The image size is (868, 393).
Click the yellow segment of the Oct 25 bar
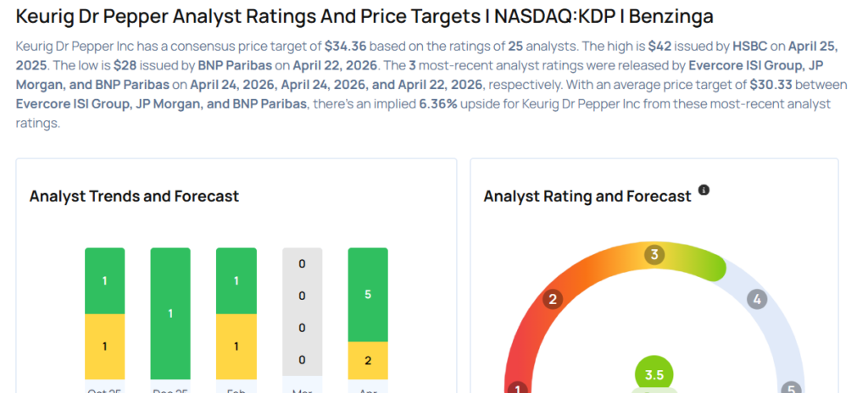pyautogui.click(x=104, y=346)
